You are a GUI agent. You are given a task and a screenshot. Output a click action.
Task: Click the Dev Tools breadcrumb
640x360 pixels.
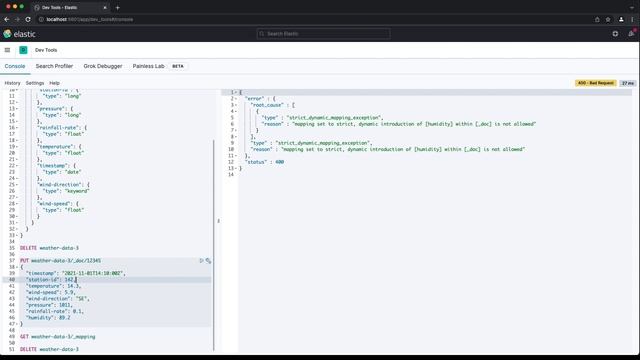pyautogui.click(x=46, y=50)
